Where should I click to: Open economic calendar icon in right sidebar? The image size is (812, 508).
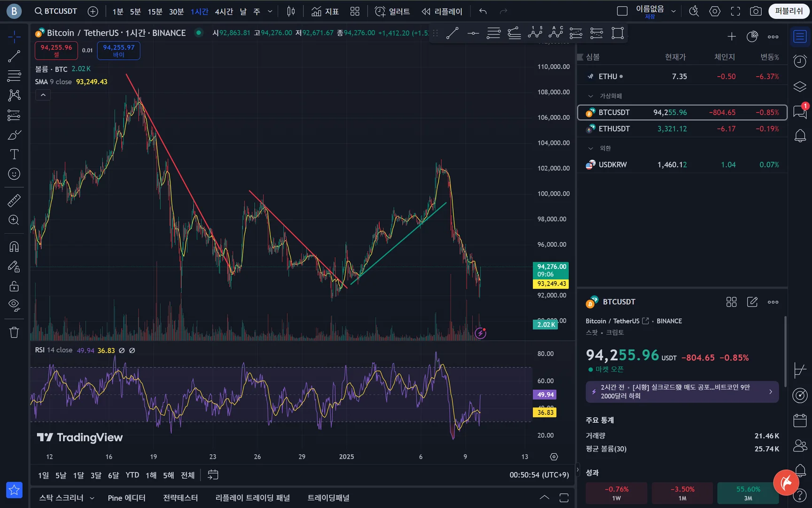[800, 420]
